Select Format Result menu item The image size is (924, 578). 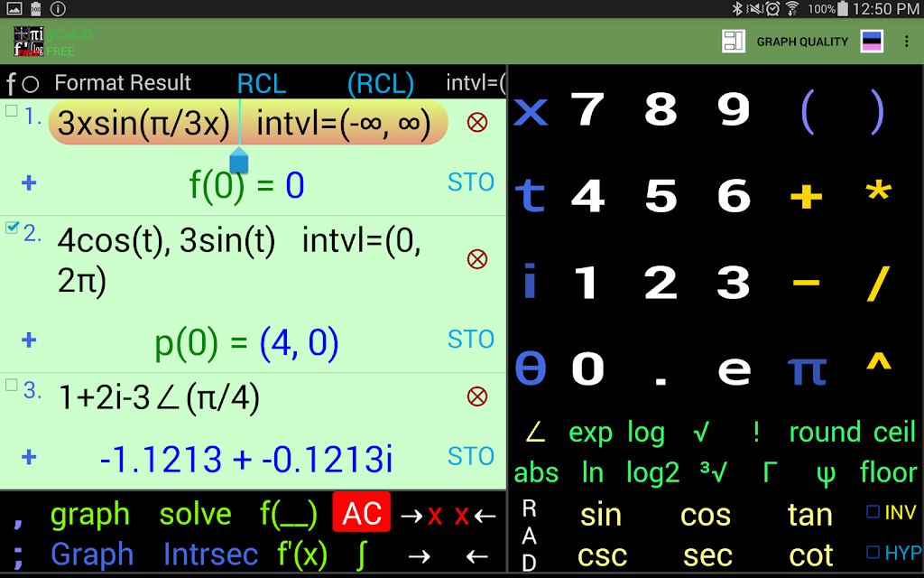(123, 82)
